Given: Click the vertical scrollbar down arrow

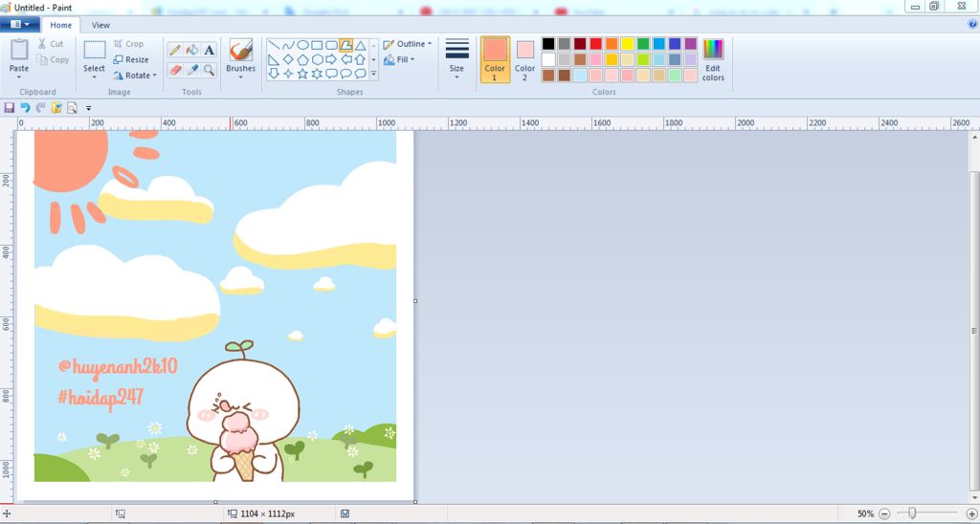Looking at the screenshot, I should click(x=975, y=498).
